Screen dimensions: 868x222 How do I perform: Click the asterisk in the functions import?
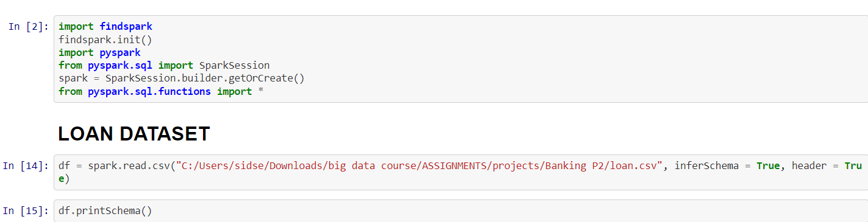[x=261, y=91]
